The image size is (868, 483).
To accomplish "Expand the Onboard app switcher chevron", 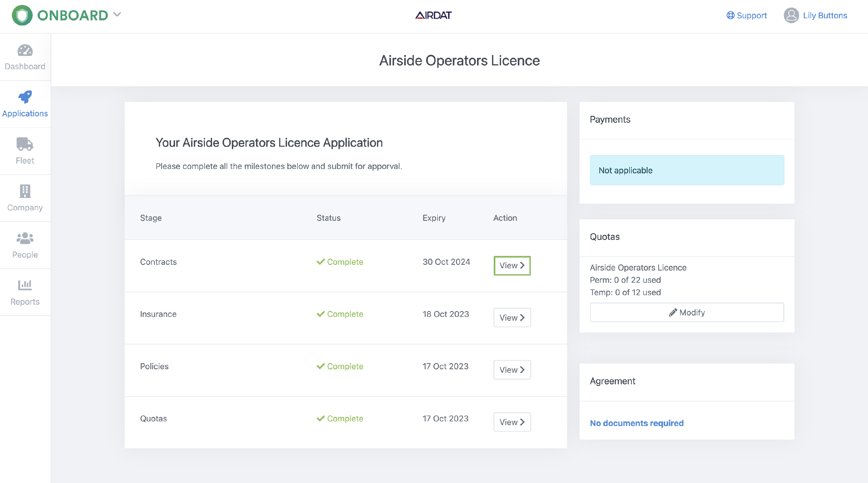I will (x=117, y=14).
